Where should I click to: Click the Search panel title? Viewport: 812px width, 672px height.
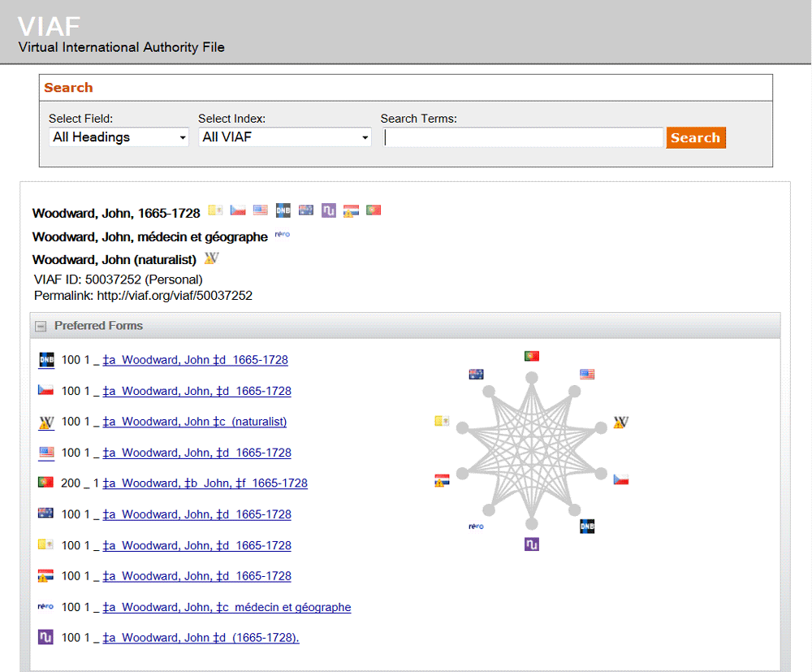pos(68,88)
